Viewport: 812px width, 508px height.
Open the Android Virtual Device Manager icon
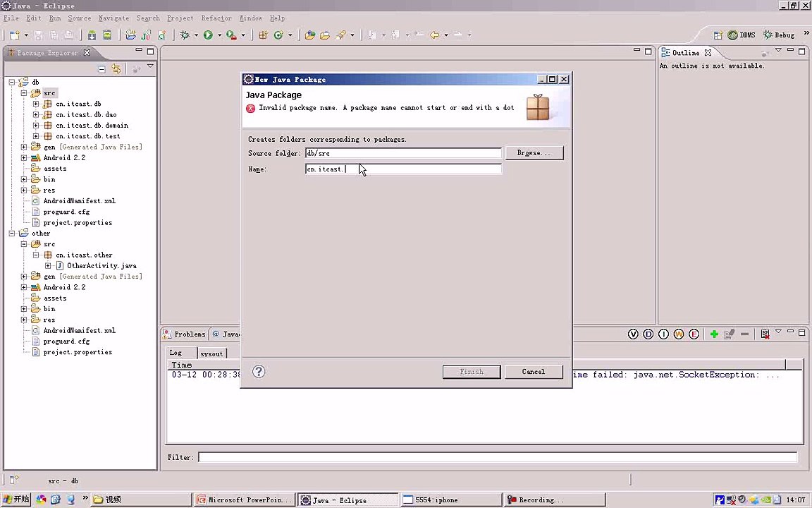coord(107,35)
